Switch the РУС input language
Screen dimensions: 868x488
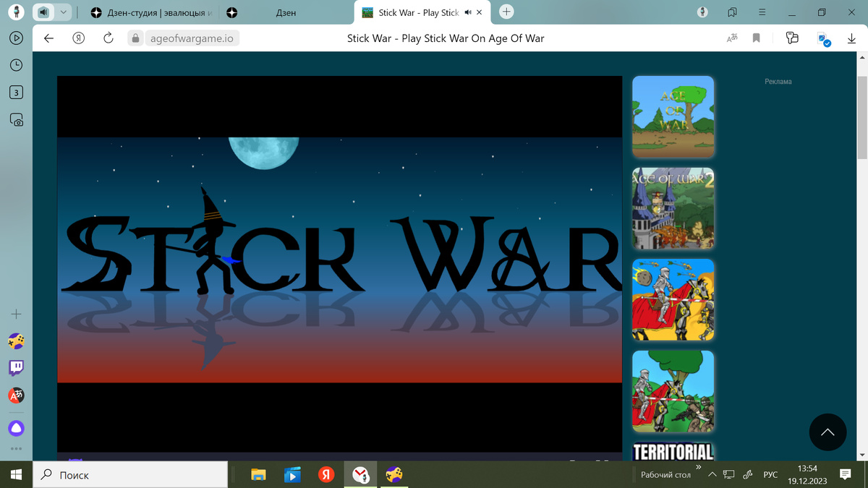(x=770, y=475)
